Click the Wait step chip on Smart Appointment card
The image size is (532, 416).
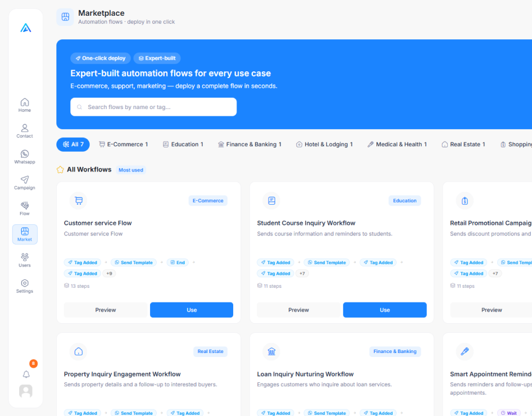pyautogui.click(x=508, y=413)
